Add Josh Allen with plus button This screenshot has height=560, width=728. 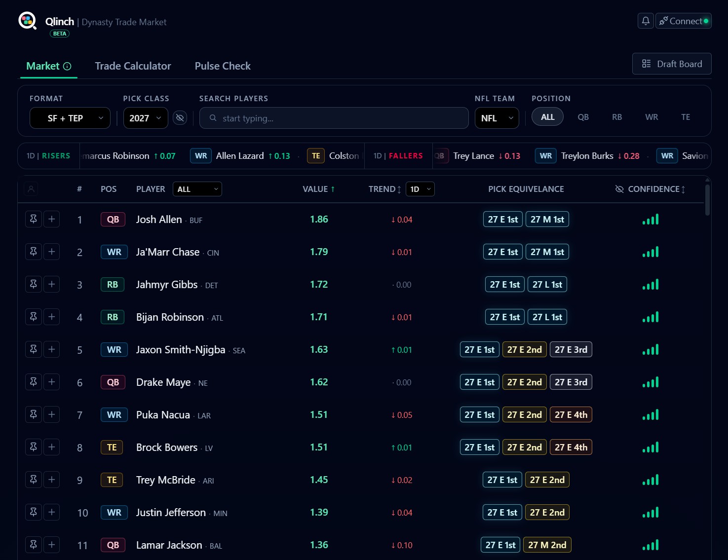[51, 219]
